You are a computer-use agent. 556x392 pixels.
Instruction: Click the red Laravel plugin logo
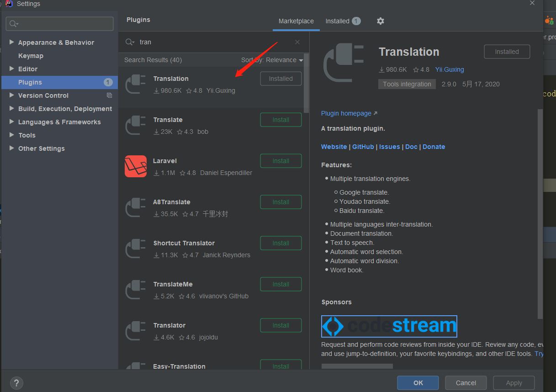136,166
